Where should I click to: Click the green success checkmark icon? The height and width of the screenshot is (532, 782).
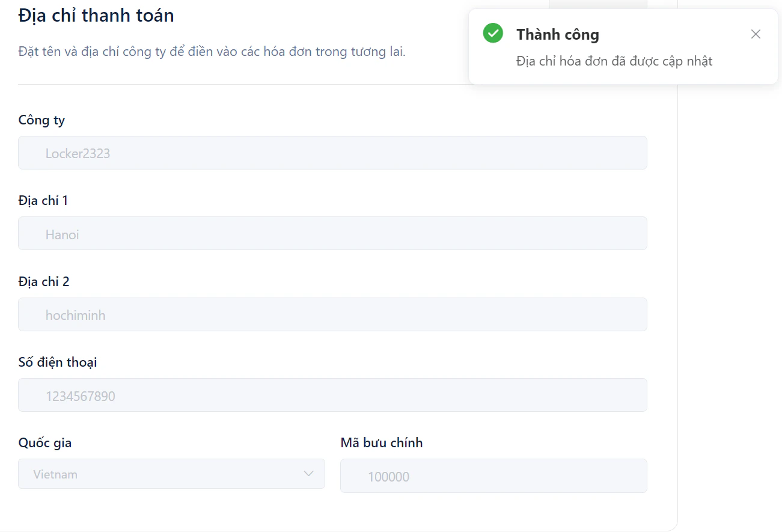coord(492,33)
